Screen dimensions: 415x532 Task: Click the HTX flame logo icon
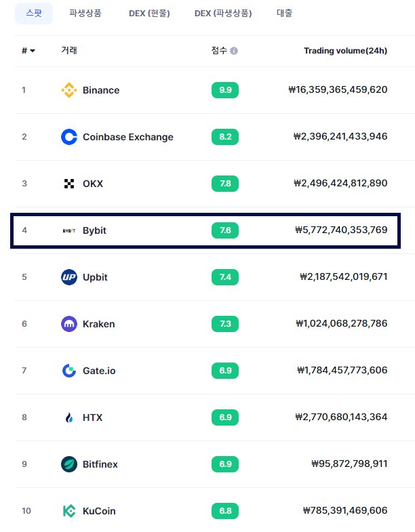coord(69,417)
